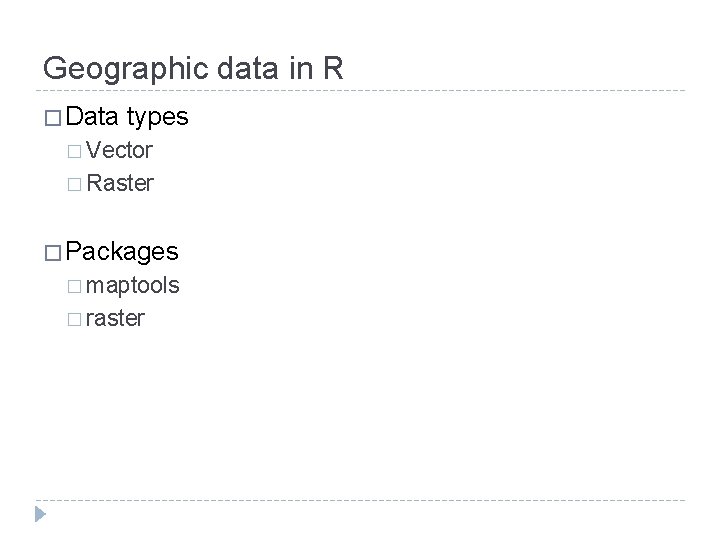720x540 pixels.
Task: Click the square bullet beside maptools
Action: [x=76, y=286]
